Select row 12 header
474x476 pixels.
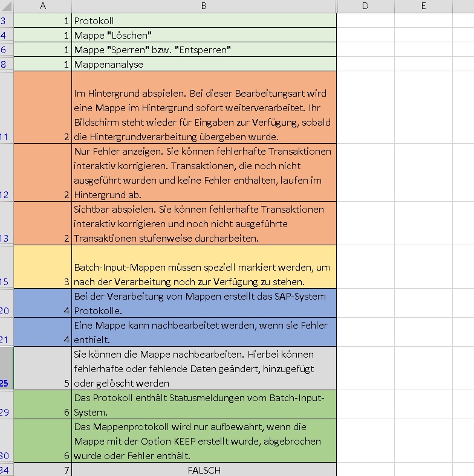pos(7,173)
